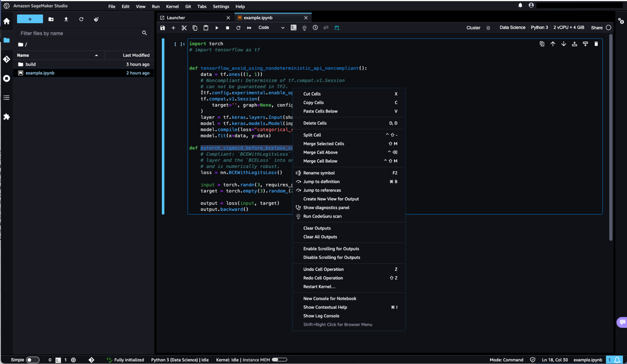The height and width of the screenshot is (364, 627).
Task: Open the Code cell type dropdown
Action: click(271, 28)
